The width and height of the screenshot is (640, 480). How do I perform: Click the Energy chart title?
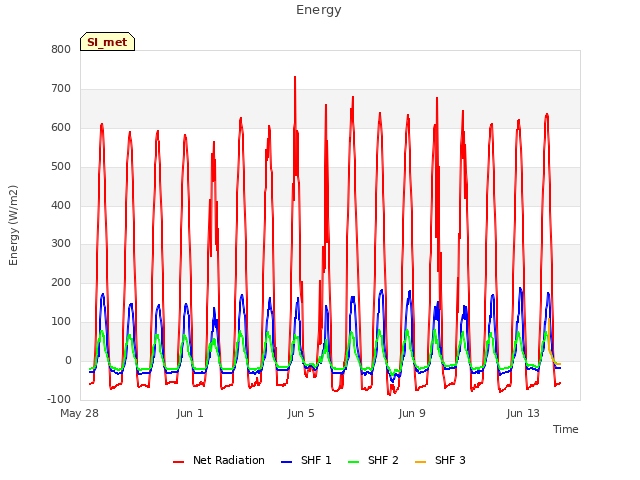(319, 10)
